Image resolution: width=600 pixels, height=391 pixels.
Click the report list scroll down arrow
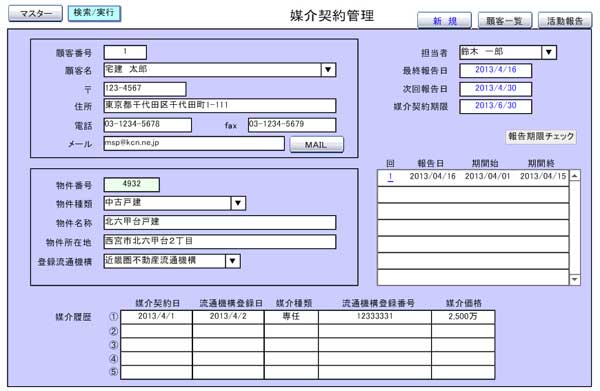pyautogui.click(x=574, y=279)
